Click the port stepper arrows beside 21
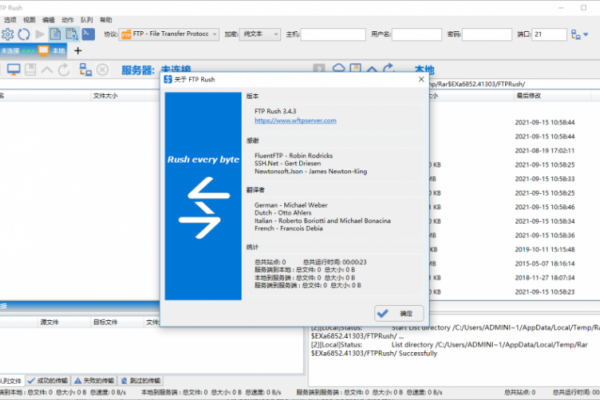Image resolution: width=600 pixels, height=400 pixels. tap(565, 34)
